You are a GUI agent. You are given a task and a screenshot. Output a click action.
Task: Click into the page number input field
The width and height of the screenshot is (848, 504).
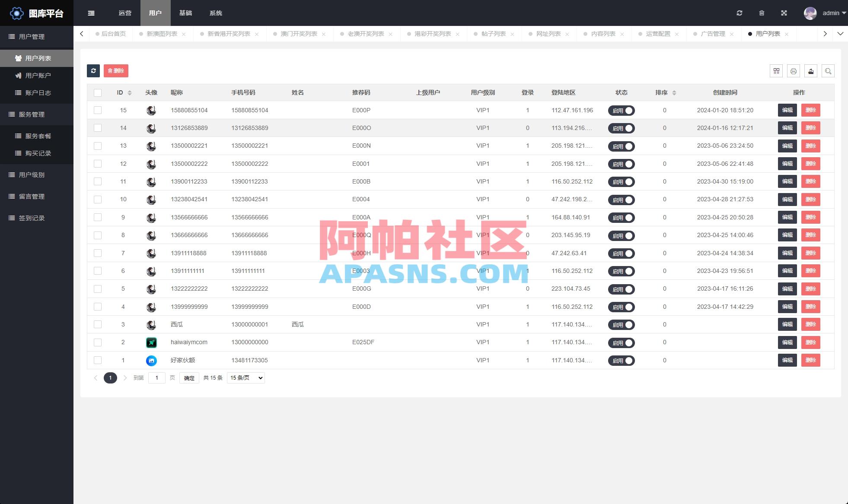(156, 377)
